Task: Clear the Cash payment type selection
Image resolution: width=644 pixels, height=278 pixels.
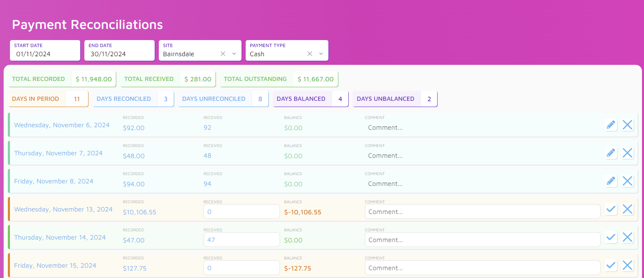Action: click(310, 54)
